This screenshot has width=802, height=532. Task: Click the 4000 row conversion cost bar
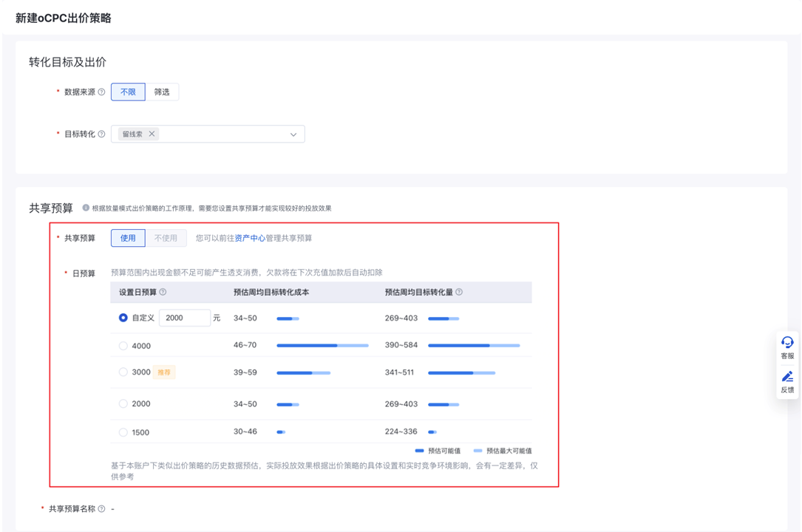coord(322,346)
